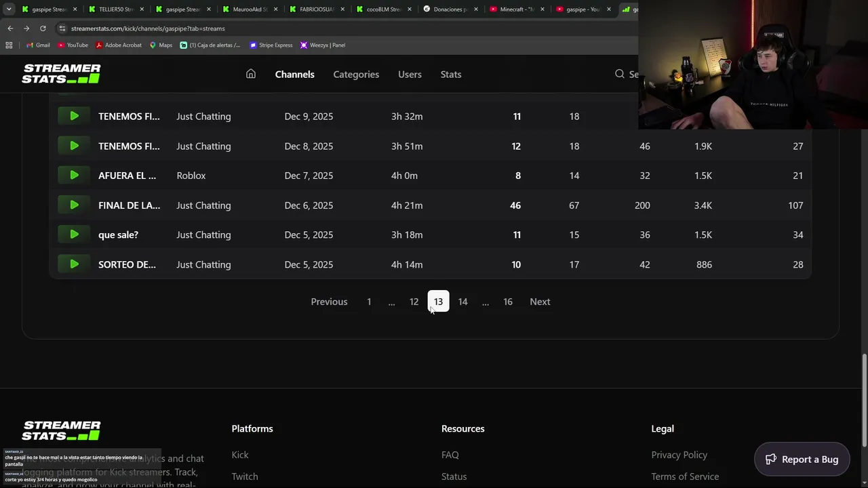Play the 'que sale?' stream
This screenshot has height=488, width=868.
[x=74, y=235]
